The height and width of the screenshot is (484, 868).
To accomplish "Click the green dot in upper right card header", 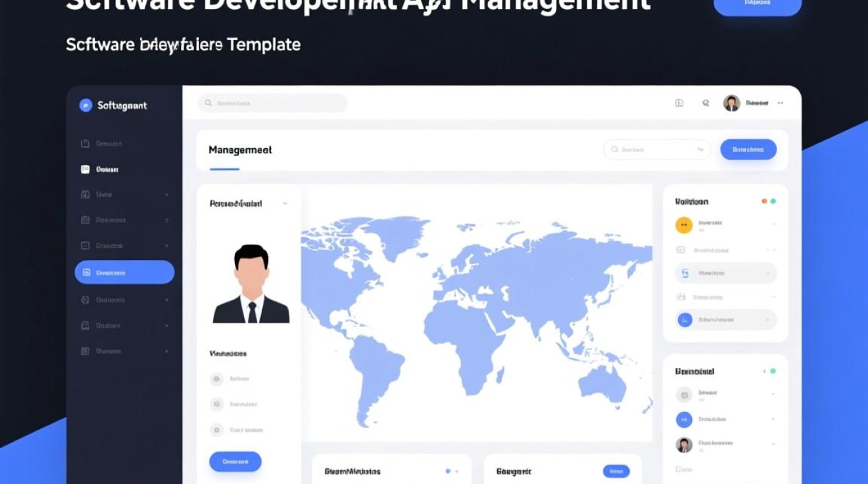I will tap(773, 201).
